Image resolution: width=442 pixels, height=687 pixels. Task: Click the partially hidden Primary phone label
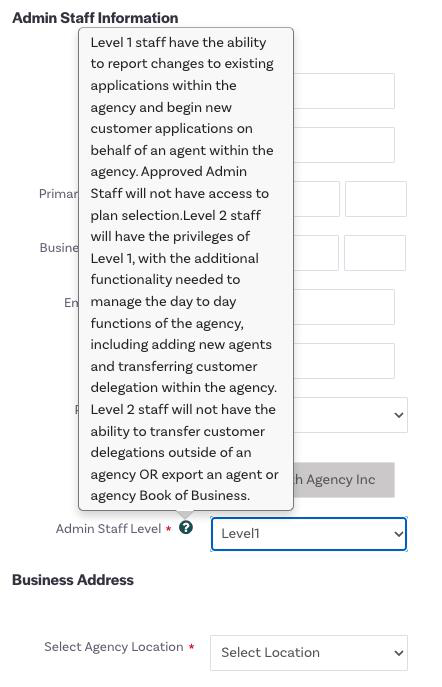59,194
